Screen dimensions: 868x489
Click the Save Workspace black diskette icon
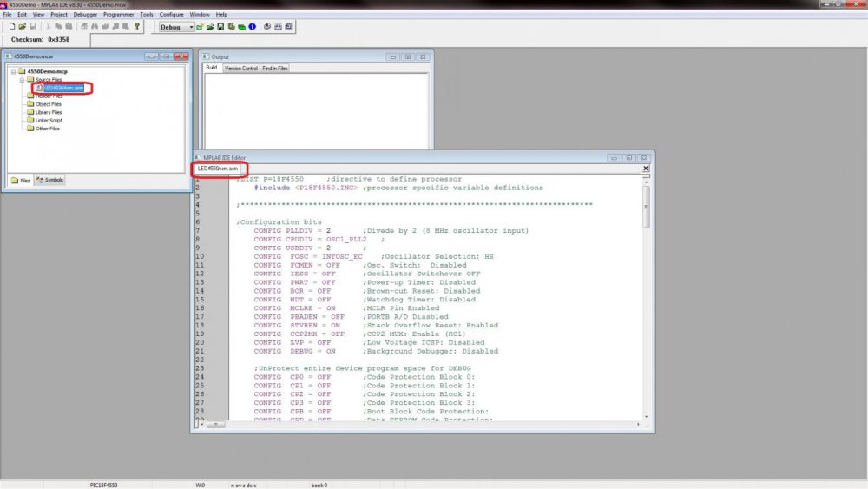tap(220, 27)
